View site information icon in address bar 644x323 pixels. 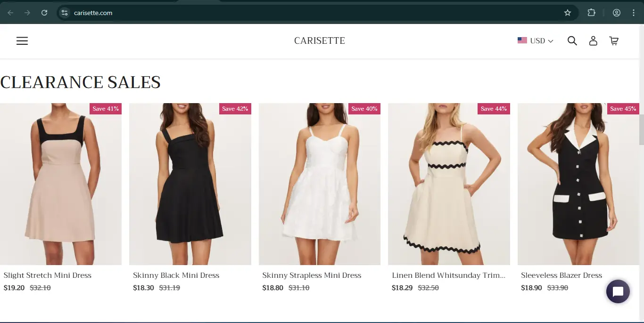click(x=65, y=13)
